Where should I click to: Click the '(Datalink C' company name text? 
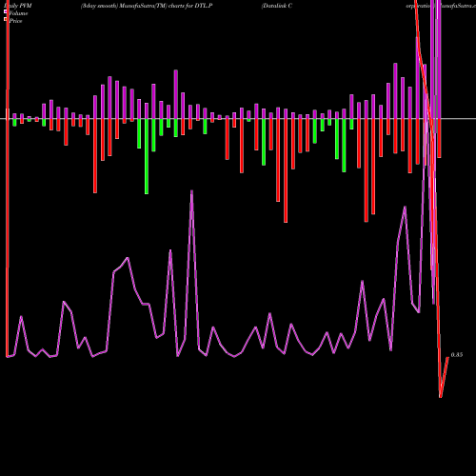click(x=277, y=6)
